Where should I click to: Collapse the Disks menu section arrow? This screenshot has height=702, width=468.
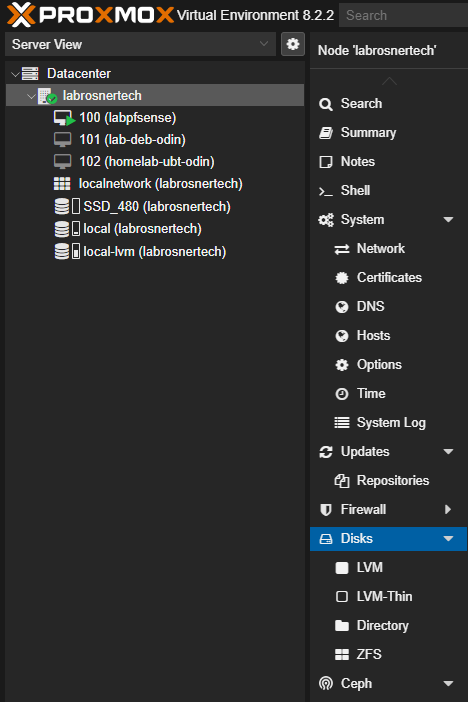tap(448, 539)
